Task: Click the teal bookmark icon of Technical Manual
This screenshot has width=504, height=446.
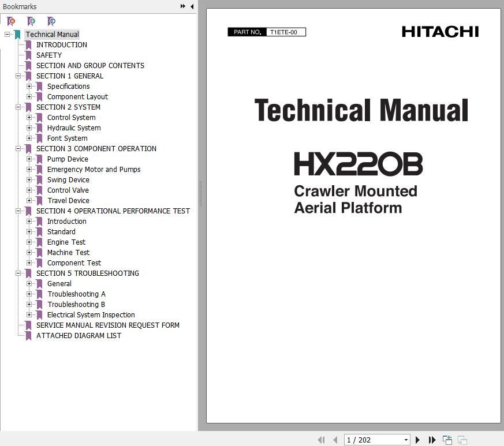Action: pyautogui.click(x=18, y=35)
